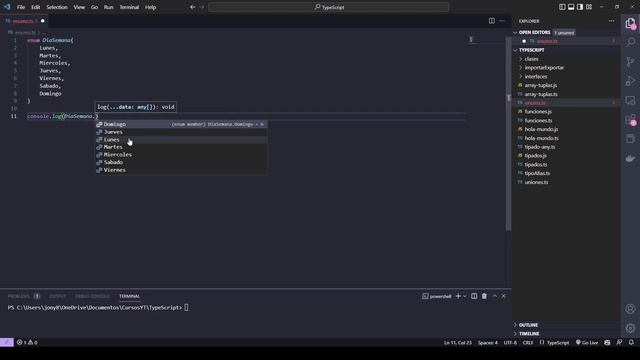
Task: Open the View menu
Action: pyautogui.click(x=79, y=7)
